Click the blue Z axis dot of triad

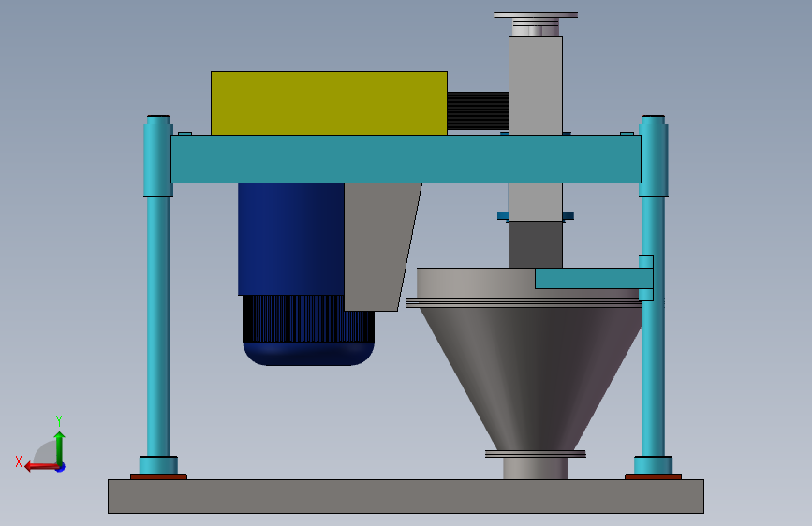(x=61, y=468)
